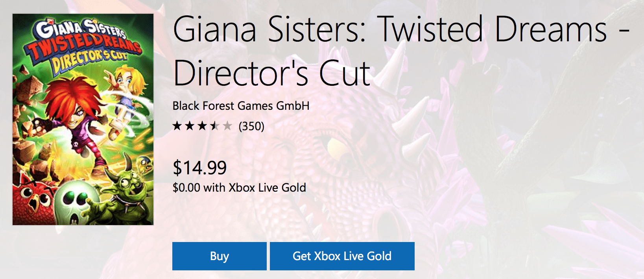Image resolution: width=644 pixels, height=279 pixels.
Task: Click the half-filled fourth rating star
Action: (x=215, y=126)
